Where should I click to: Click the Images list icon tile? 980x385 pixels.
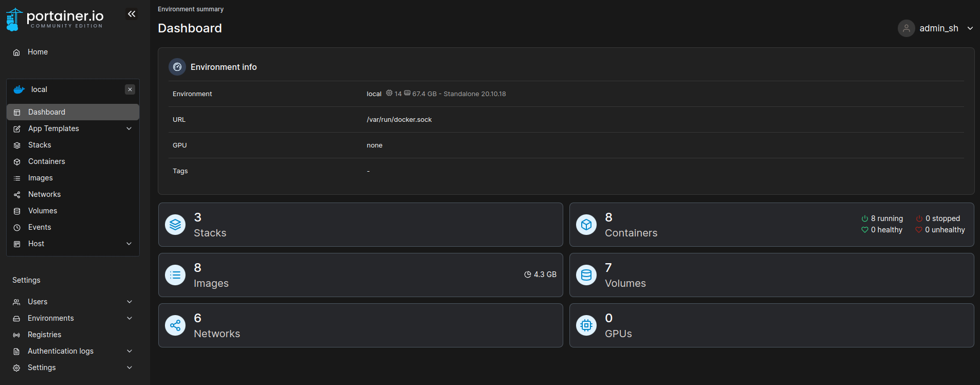click(x=175, y=275)
